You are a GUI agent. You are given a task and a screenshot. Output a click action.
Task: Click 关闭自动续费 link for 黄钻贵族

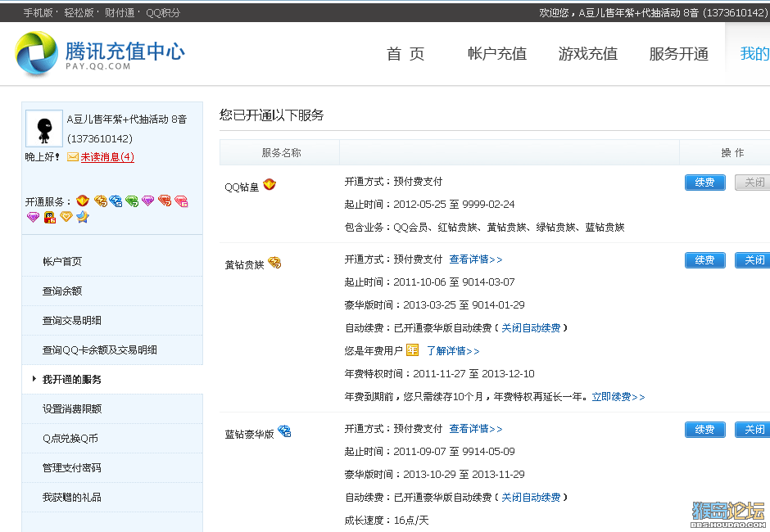pyautogui.click(x=531, y=328)
